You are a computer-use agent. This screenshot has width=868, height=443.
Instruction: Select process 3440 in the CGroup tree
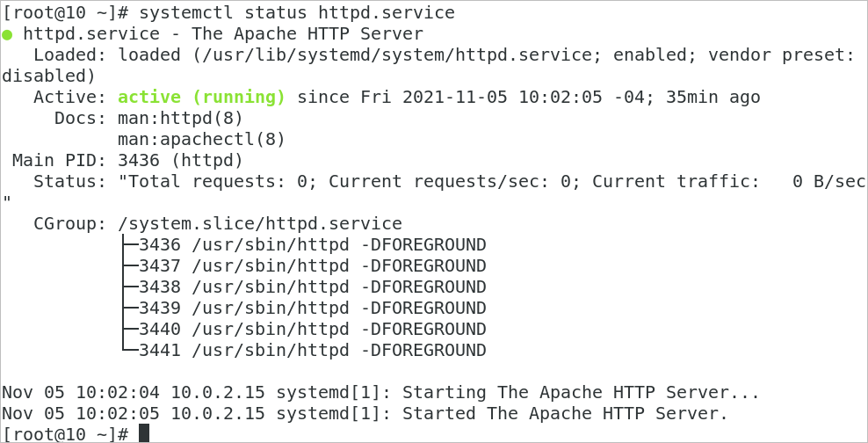312,330
